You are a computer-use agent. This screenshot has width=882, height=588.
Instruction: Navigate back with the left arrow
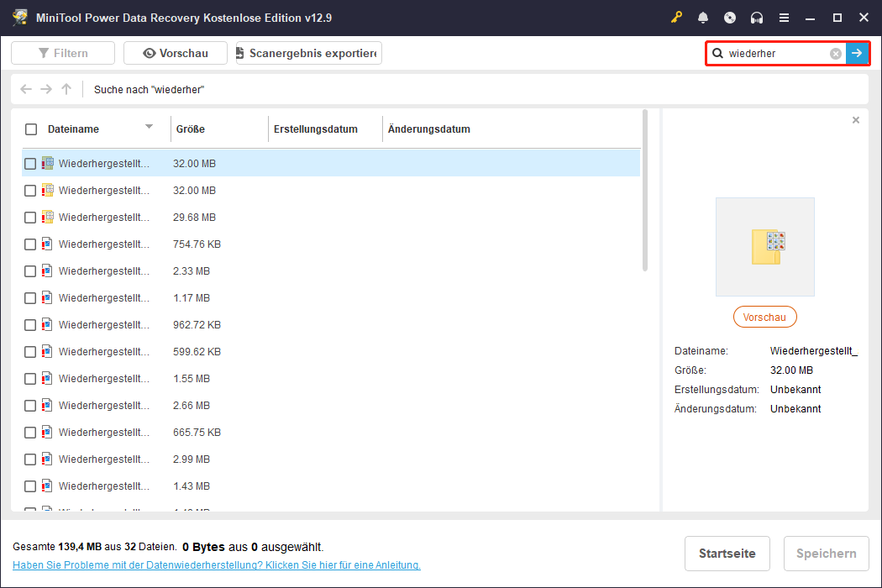(x=26, y=89)
